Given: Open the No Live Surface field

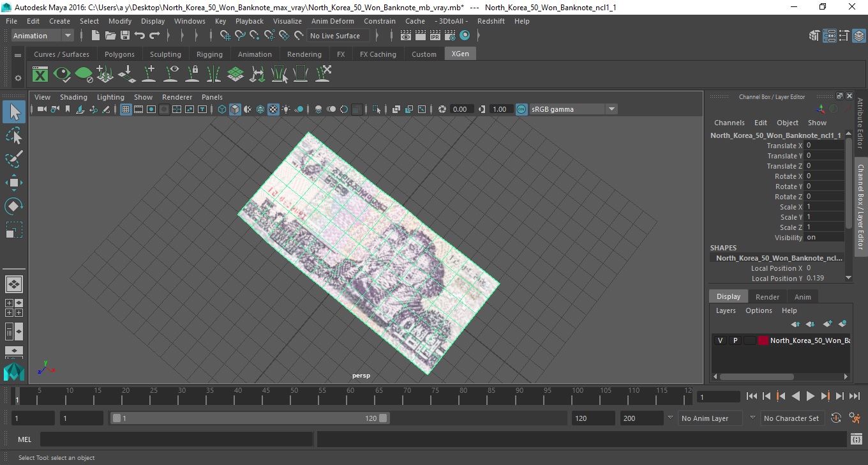Looking at the screenshot, I should [x=337, y=36].
